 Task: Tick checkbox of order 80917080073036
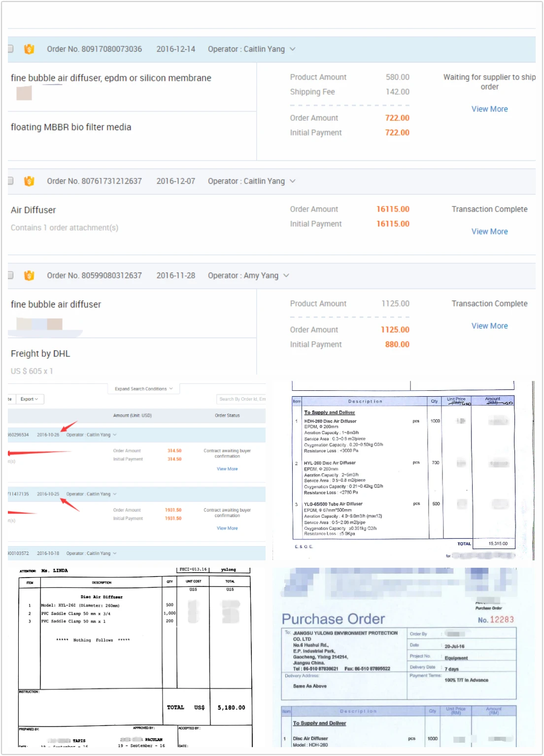coord(10,49)
